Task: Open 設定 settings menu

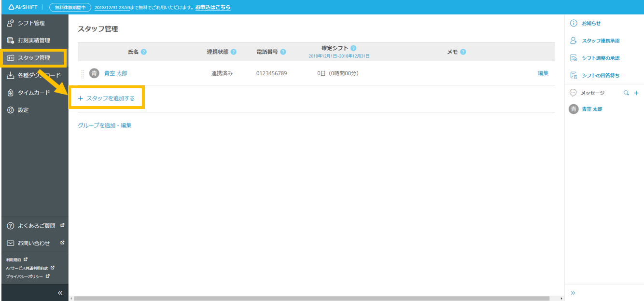Action: pos(23,110)
